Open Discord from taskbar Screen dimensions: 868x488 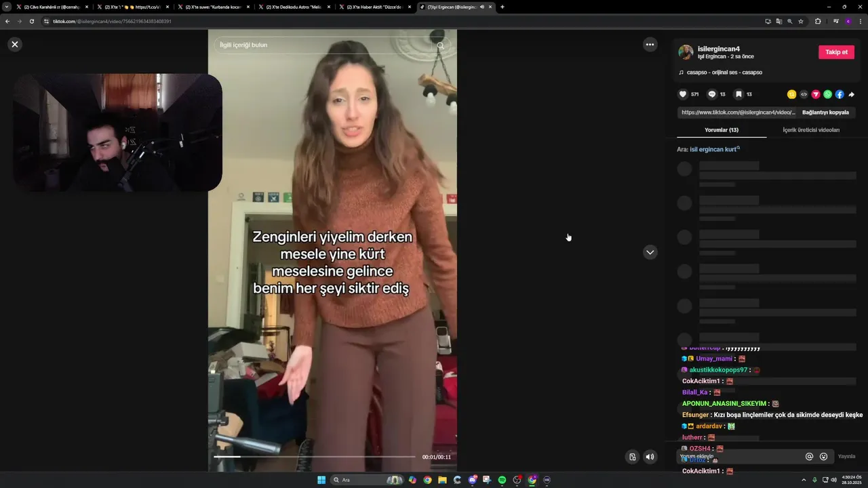click(473, 480)
